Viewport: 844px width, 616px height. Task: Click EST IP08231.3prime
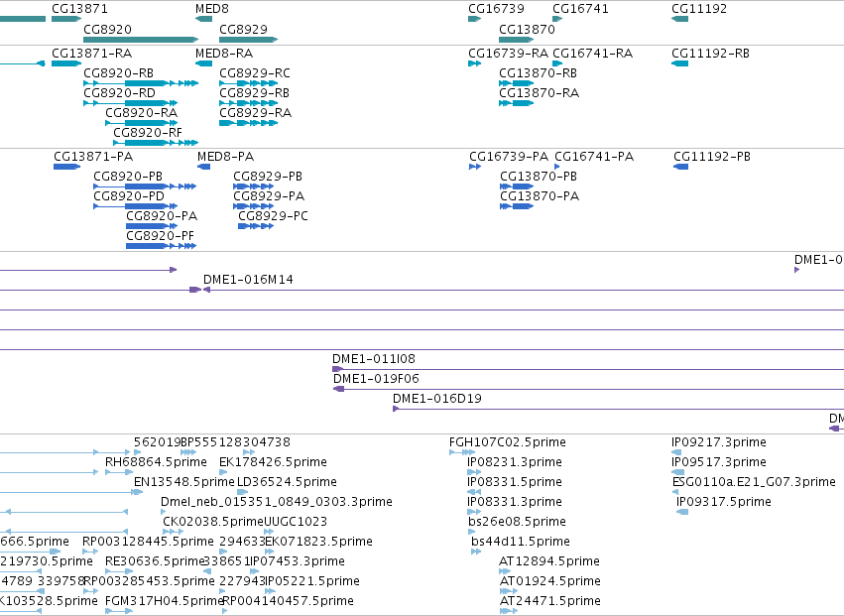pos(515,462)
